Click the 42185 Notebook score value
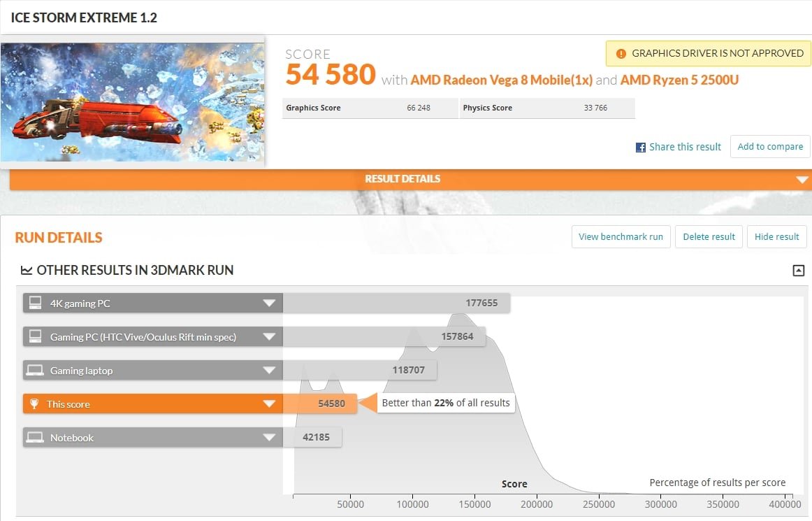The height and width of the screenshot is (521, 812). point(316,437)
